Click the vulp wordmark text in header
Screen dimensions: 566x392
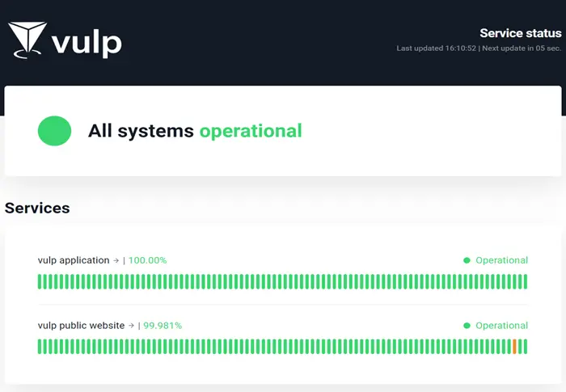(87, 41)
